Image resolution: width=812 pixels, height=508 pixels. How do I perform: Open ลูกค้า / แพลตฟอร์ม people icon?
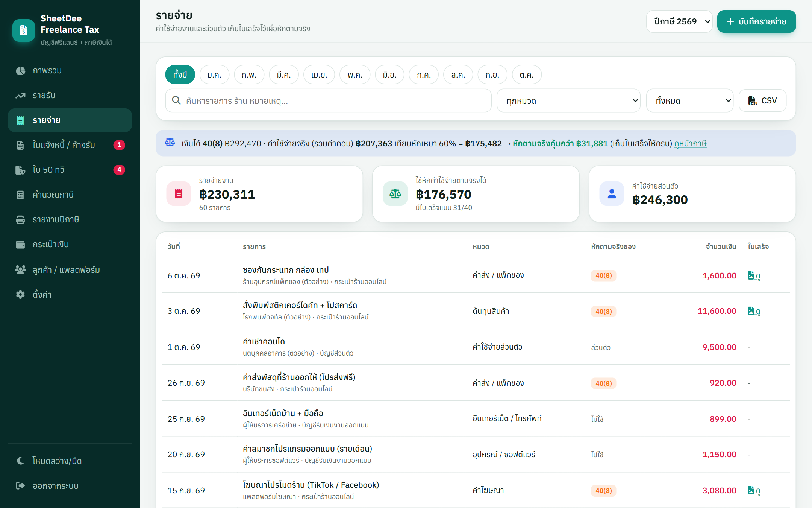coord(20,269)
